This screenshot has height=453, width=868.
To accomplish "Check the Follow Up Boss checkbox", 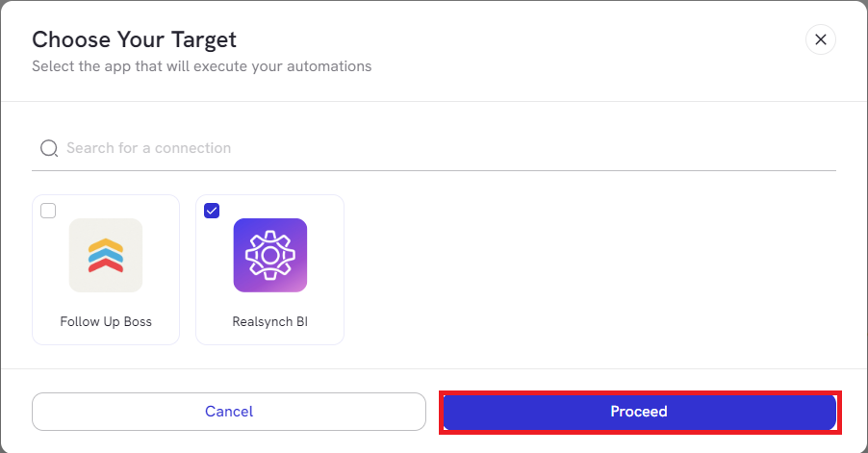I will tap(48, 211).
